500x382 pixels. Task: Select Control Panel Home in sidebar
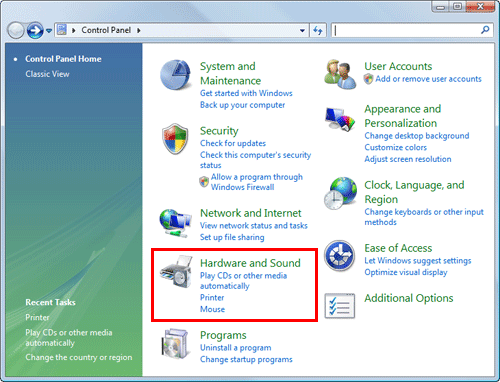click(63, 59)
